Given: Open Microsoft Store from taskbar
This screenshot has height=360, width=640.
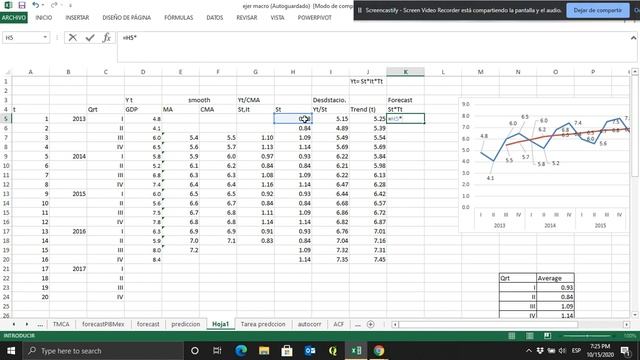Looking at the screenshot, I should 287,351.
